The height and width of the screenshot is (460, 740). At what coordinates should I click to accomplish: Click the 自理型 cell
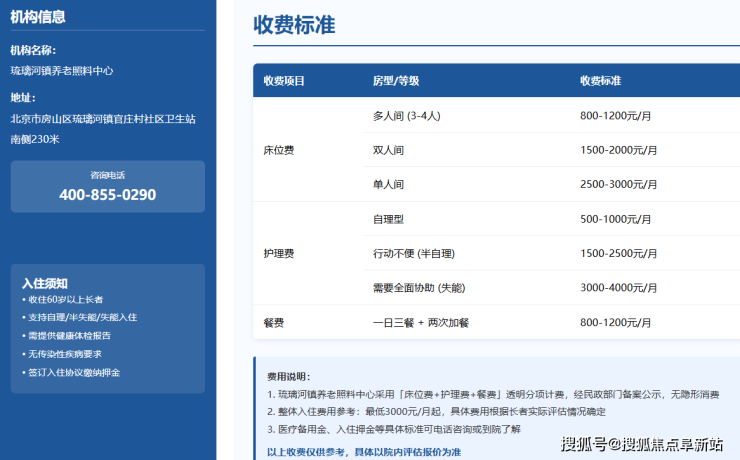(388, 219)
